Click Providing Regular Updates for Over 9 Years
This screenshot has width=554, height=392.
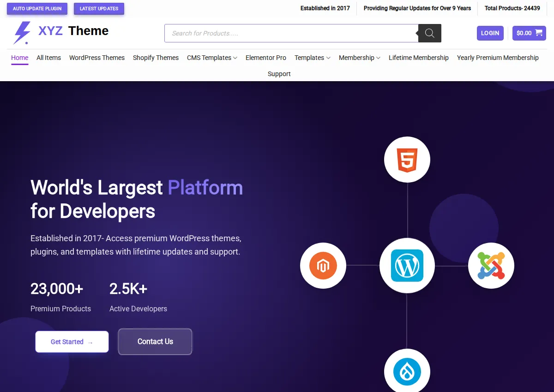[417, 8]
